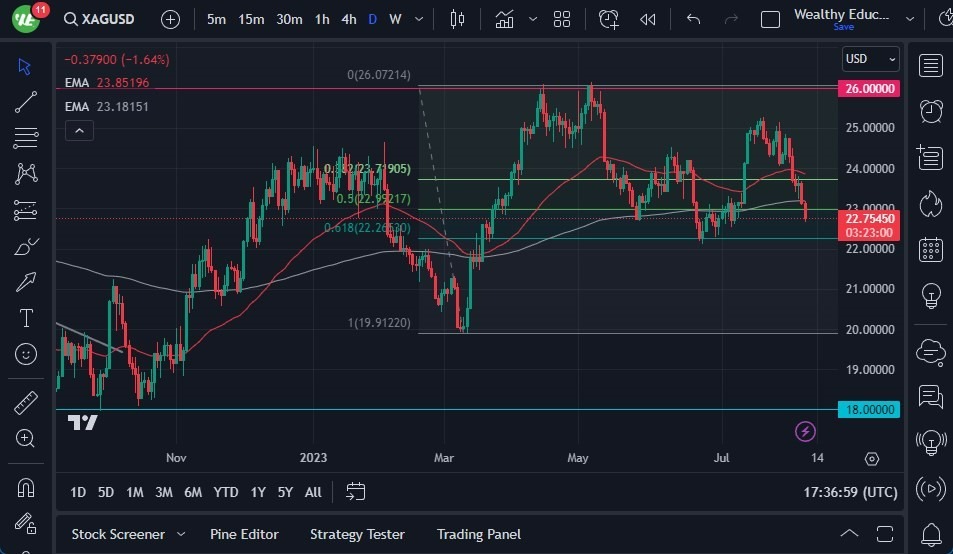Open the USD currency dropdown
Screen dimensions: 953x554
point(870,59)
